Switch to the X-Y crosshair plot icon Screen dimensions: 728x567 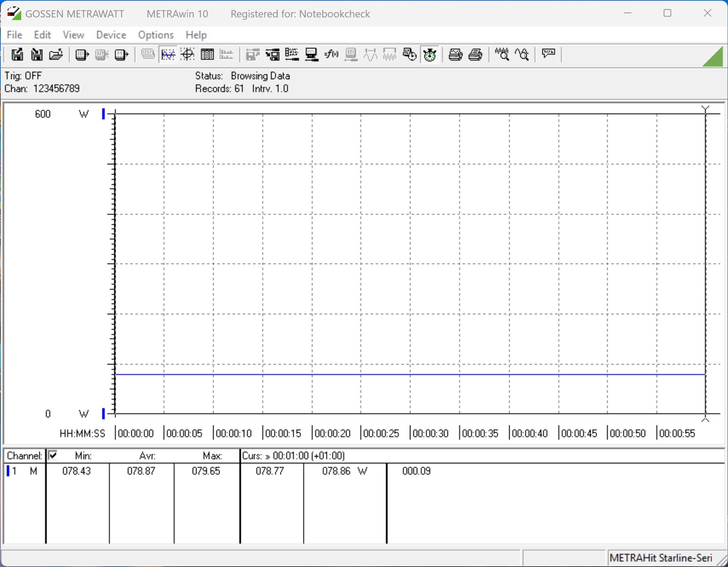[187, 55]
